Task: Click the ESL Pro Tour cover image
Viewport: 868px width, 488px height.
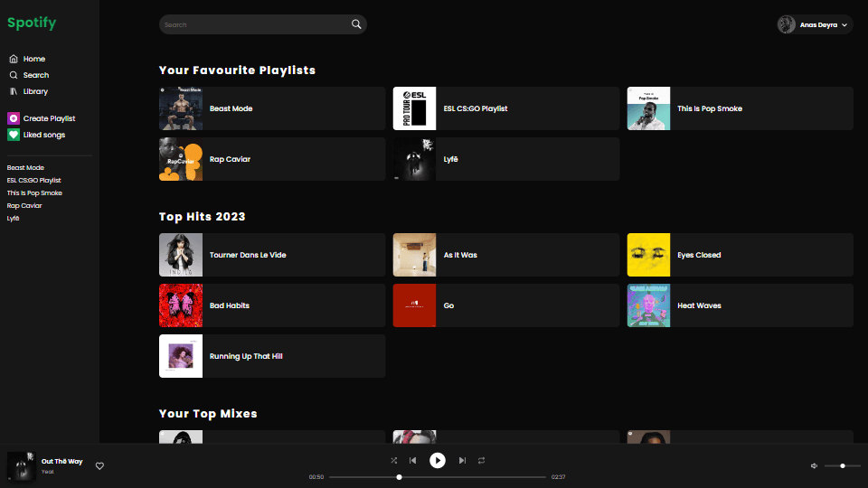Action: pos(415,108)
